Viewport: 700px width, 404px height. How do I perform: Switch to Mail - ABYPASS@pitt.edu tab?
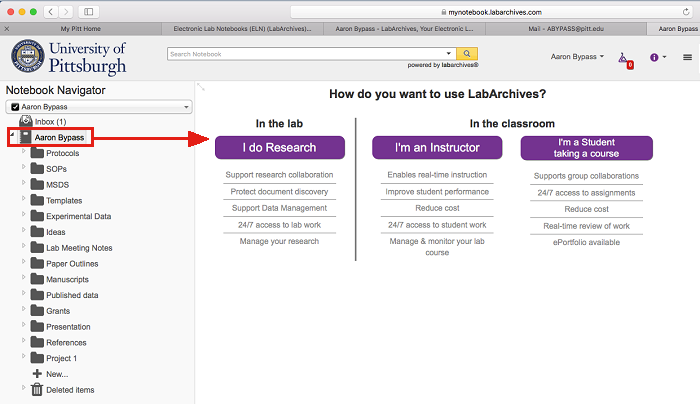click(x=566, y=29)
